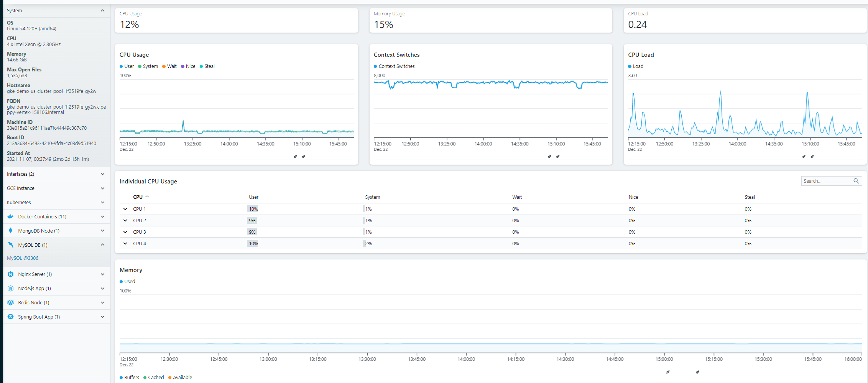Image resolution: width=868 pixels, height=383 pixels.
Task: Click first release marker in CPU Usage chart
Action: [295, 157]
